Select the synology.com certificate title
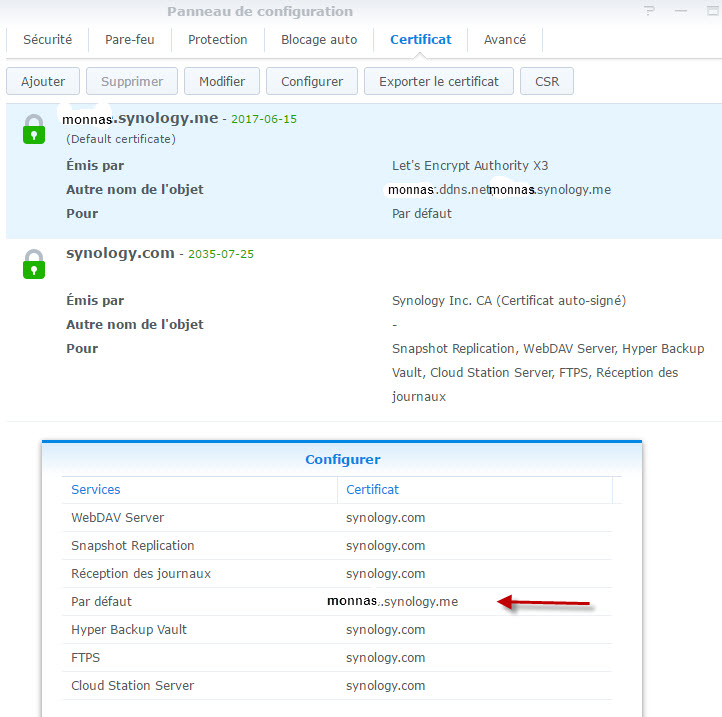The image size is (722, 717). click(120, 253)
